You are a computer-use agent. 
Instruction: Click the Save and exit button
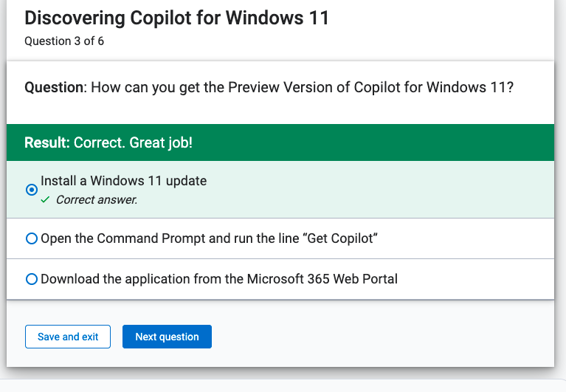[68, 337]
